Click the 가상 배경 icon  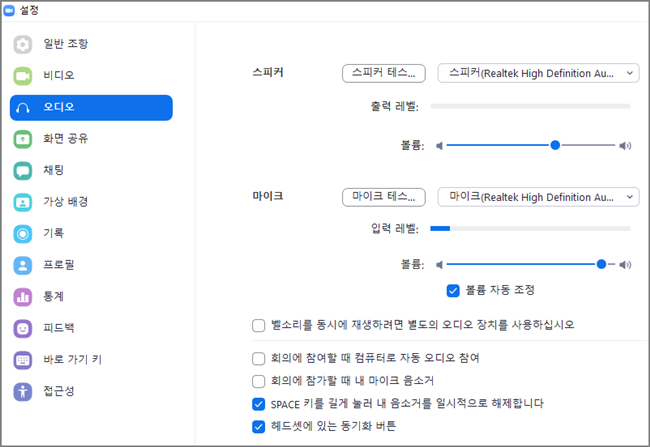[x=23, y=202]
